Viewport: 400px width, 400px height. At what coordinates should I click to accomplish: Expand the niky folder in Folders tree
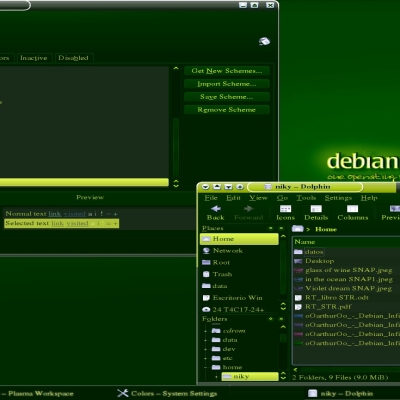click(216, 377)
